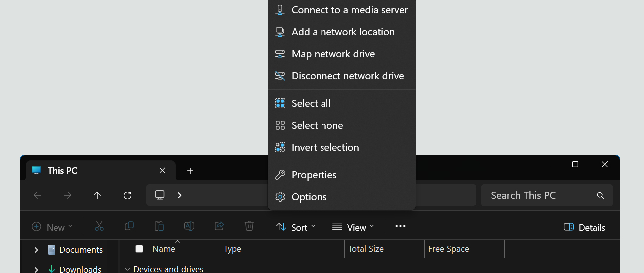Image resolution: width=644 pixels, height=273 pixels.
Task: Expand the Documents tree node
Action: pyautogui.click(x=36, y=250)
